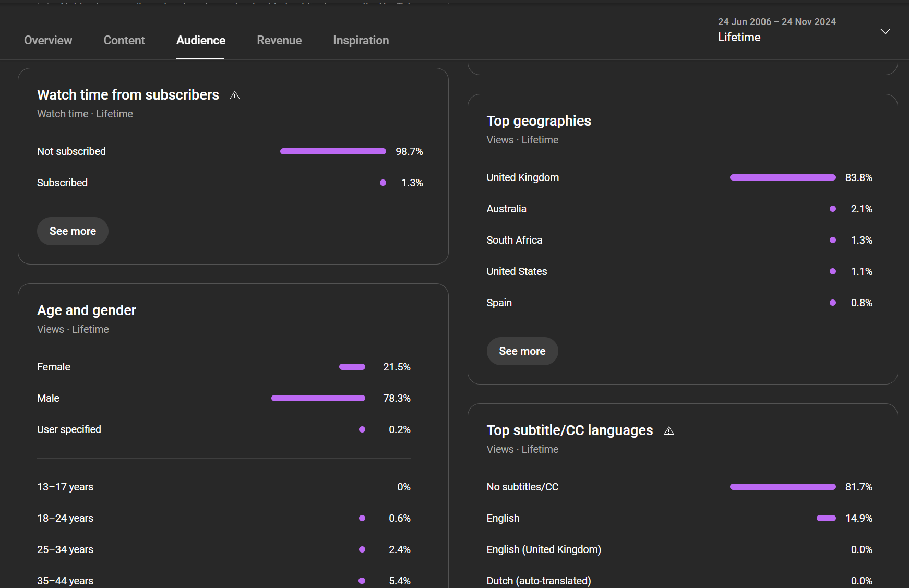Click the Subscribed 1.3% dot
The height and width of the screenshot is (588, 909).
coord(383,183)
